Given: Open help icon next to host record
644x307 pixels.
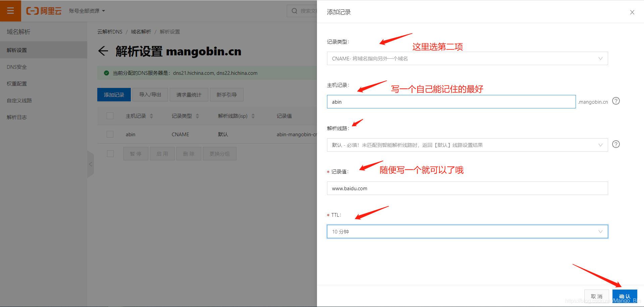Looking at the screenshot, I should click(616, 101).
